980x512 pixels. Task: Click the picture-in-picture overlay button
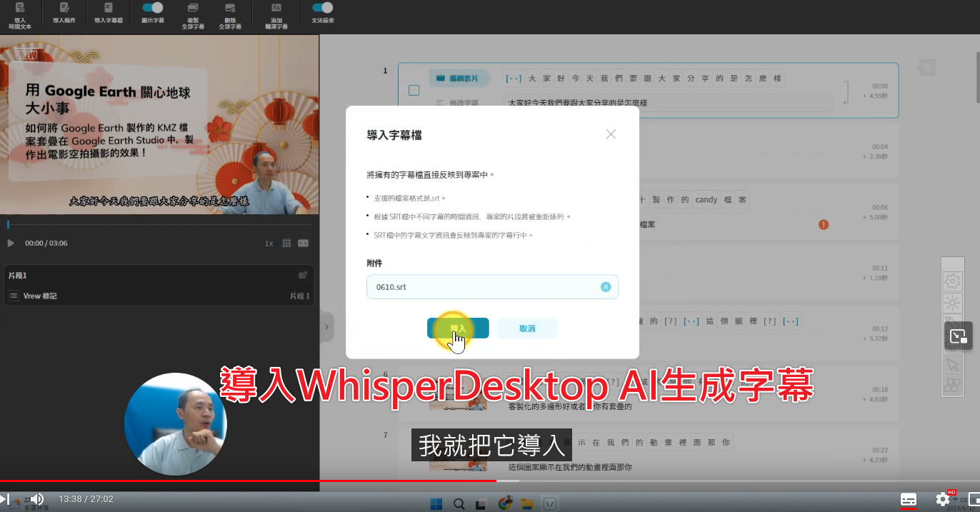[959, 335]
